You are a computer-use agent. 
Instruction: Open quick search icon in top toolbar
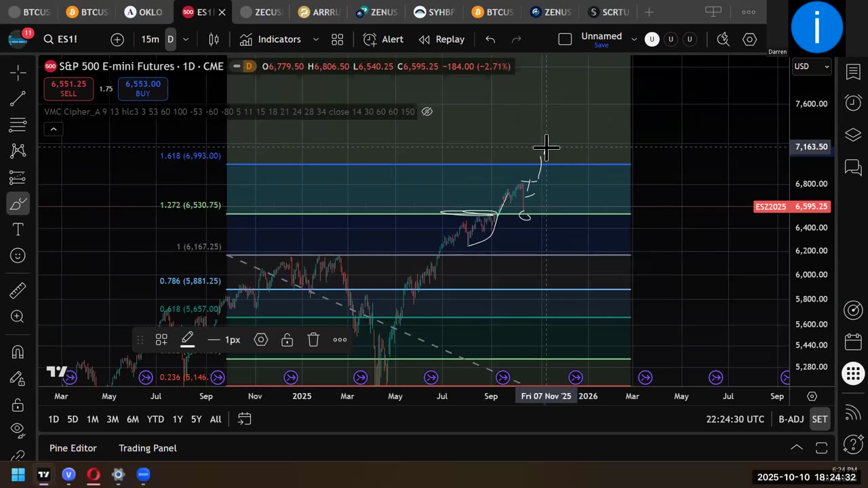[x=723, y=39]
